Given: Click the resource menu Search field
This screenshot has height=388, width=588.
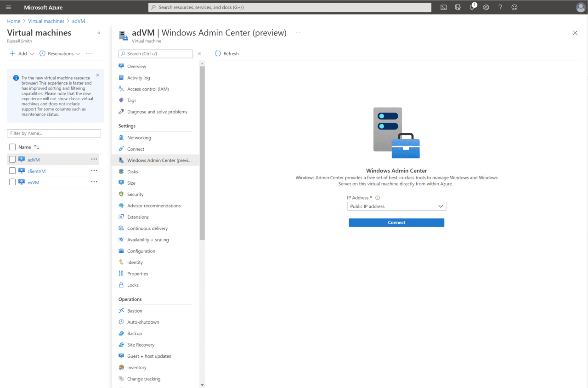Looking at the screenshot, I should 156,54.
